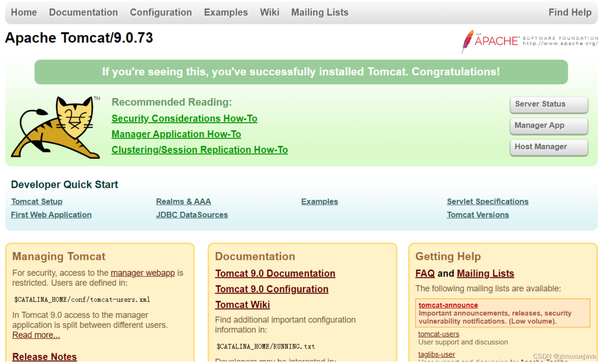Screen dimensions: 602x364
Task: Select Configuration in the navigation bar
Action: 161,12
